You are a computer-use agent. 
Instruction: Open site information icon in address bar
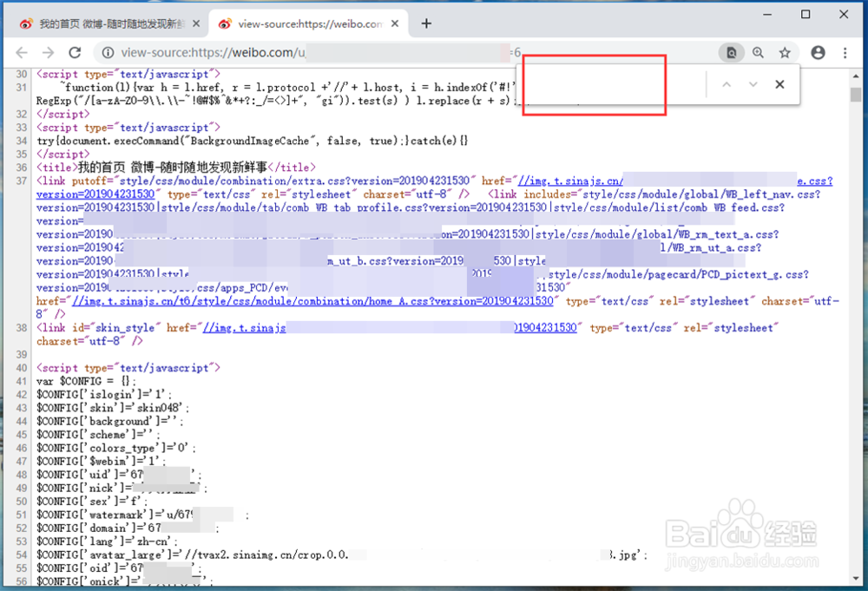(108, 53)
